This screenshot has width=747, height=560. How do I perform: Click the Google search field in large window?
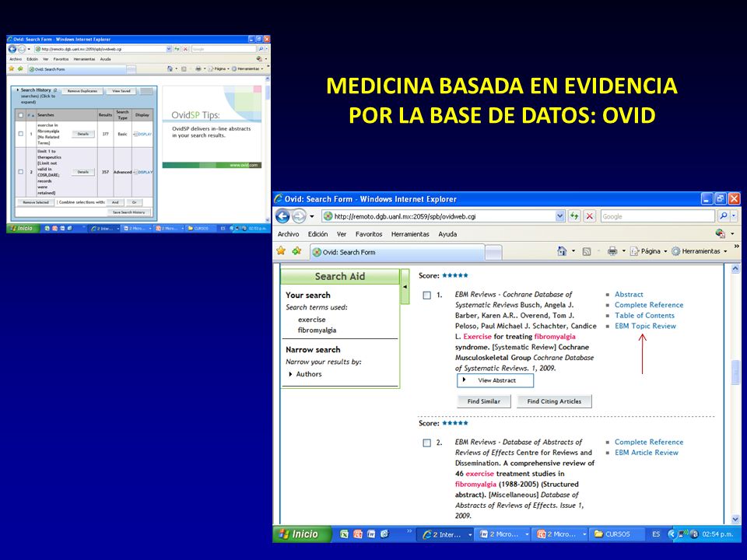tap(658, 216)
